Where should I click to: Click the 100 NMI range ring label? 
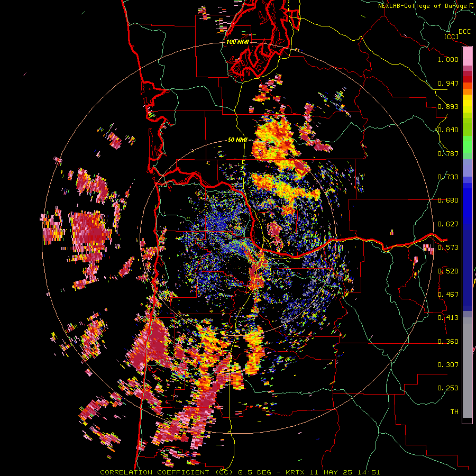[x=237, y=42]
